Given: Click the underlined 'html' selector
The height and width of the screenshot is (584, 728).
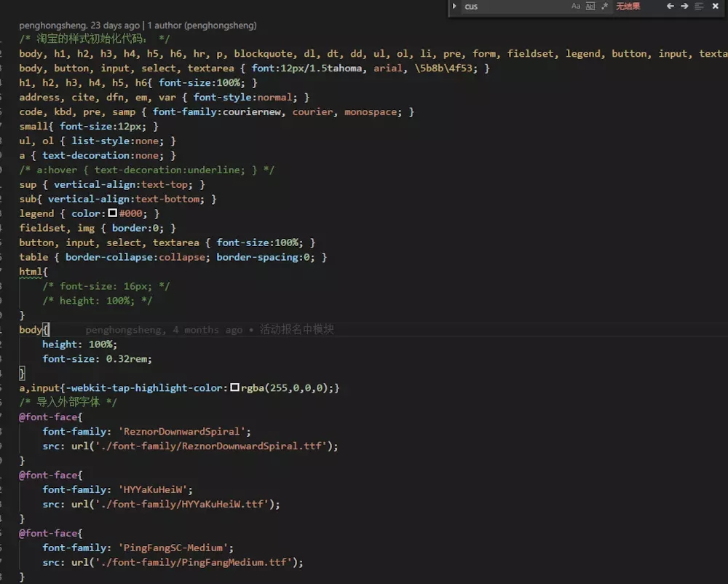Looking at the screenshot, I should [x=31, y=272].
